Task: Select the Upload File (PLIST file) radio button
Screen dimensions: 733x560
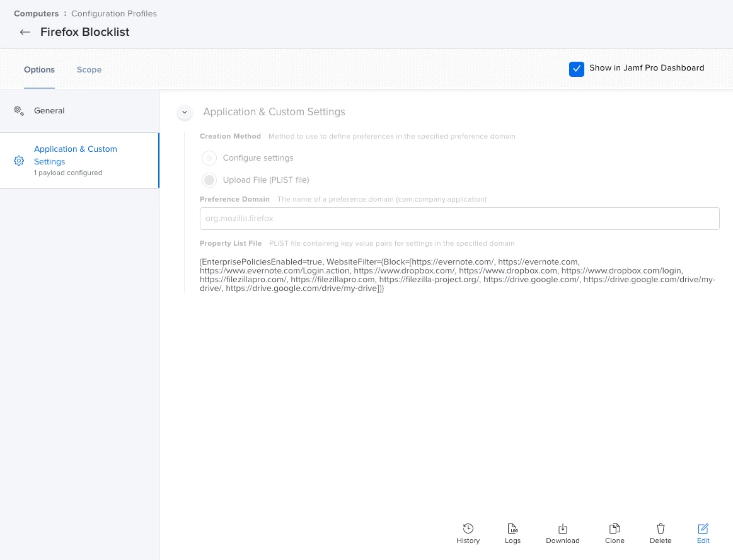Action: pos(209,180)
